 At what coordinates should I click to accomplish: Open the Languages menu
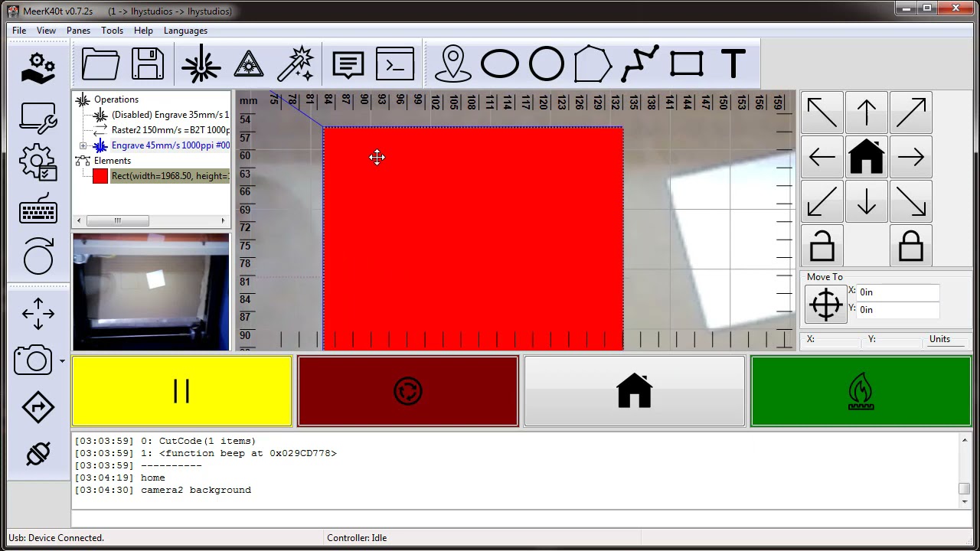[185, 31]
